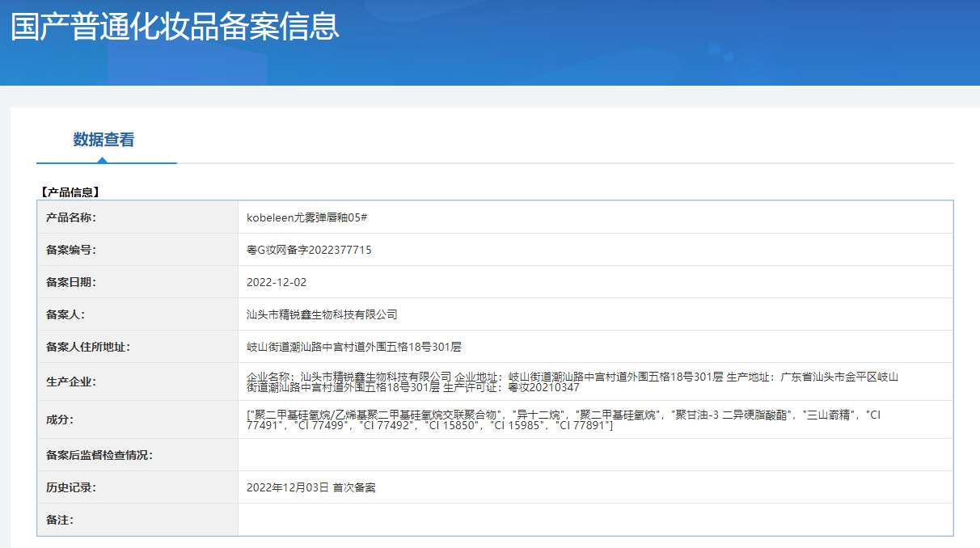Screen dimensions: 980x548
Task: Select the production enterprise details text
Action: [x=572, y=381]
